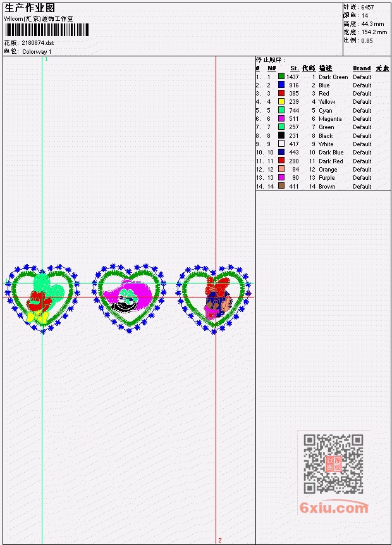Select the Orange color swatch

pyautogui.click(x=281, y=169)
